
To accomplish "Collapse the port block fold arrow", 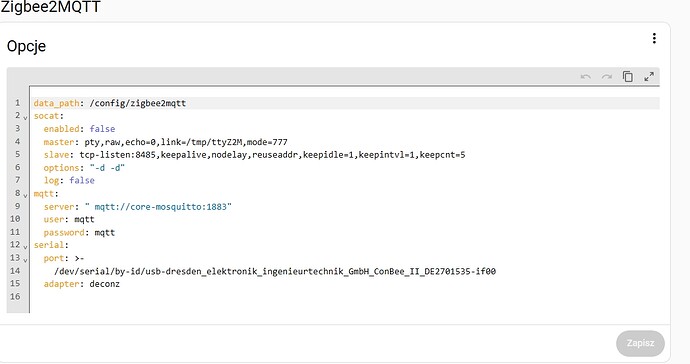I will click(x=25, y=260).
